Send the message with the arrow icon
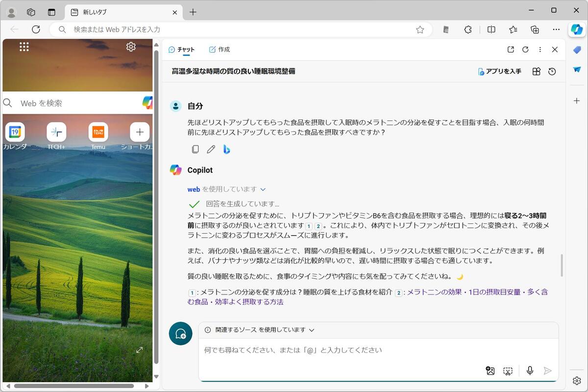 548,371
